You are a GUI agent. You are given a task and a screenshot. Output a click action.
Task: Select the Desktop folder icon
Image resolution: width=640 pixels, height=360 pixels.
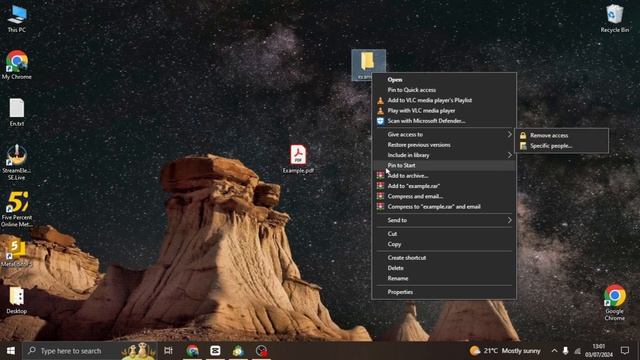click(x=17, y=300)
